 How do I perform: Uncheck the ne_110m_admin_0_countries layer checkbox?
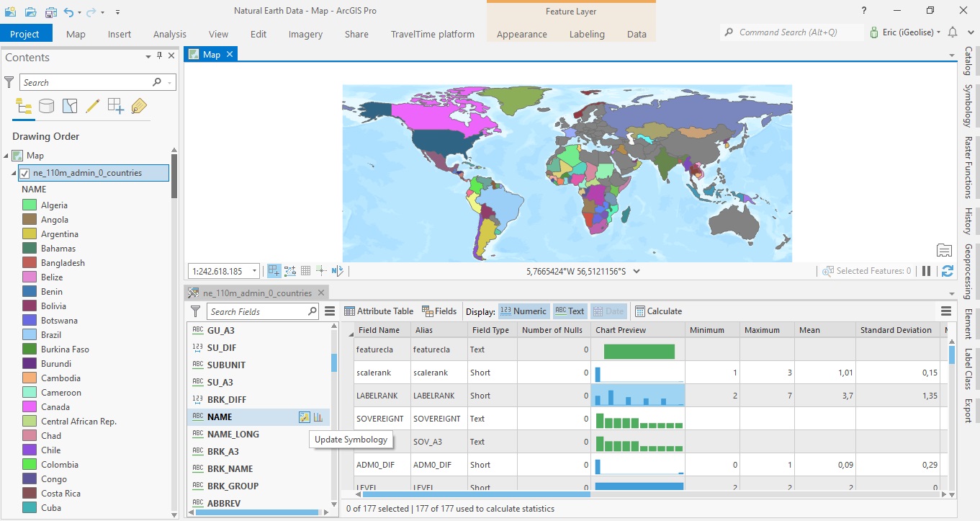pyautogui.click(x=24, y=173)
